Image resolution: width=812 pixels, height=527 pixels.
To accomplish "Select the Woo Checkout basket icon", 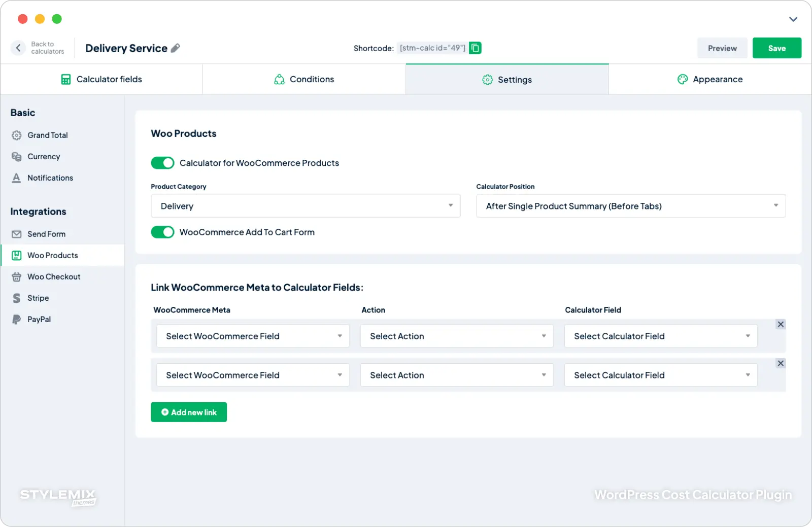I will (16, 276).
